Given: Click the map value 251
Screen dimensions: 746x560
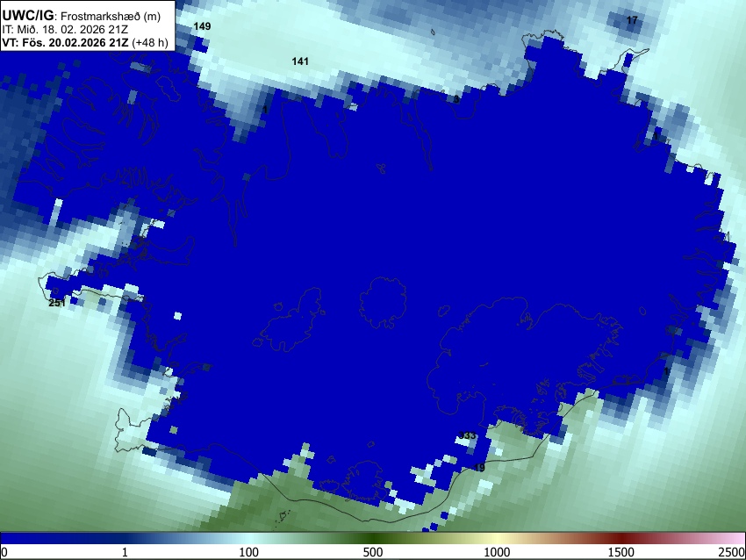Looking at the screenshot, I should pyautogui.click(x=57, y=303).
